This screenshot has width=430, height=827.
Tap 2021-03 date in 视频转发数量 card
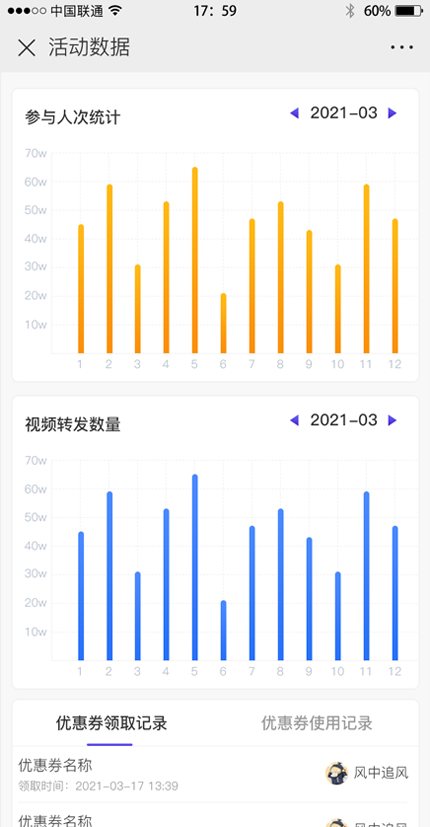point(343,420)
